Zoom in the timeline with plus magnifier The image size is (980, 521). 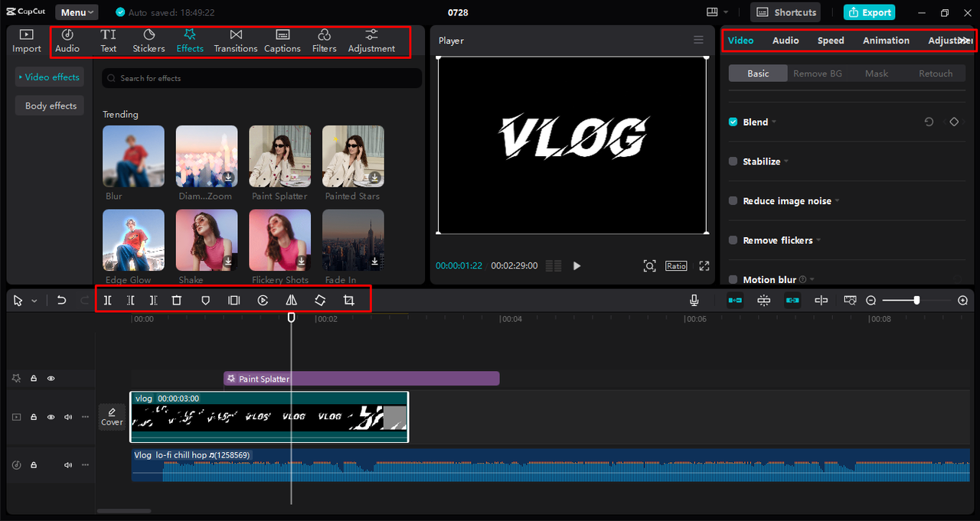click(963, 301)
